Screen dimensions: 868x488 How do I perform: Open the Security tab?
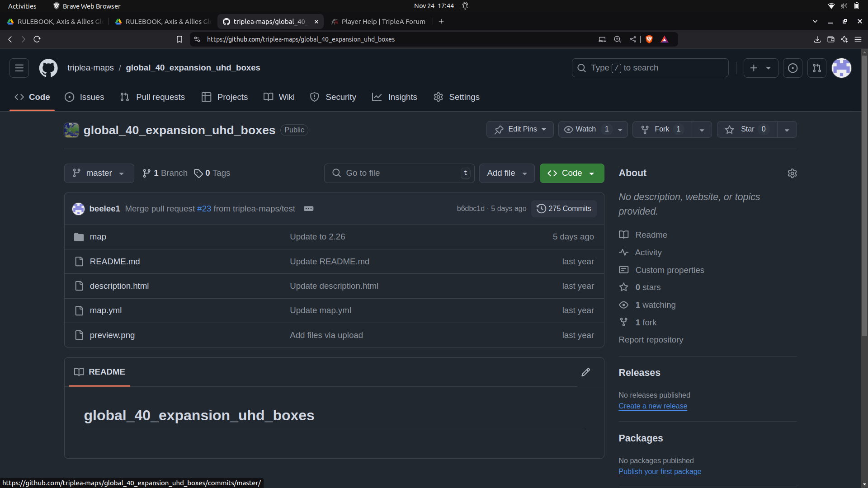tap(333, 97)
